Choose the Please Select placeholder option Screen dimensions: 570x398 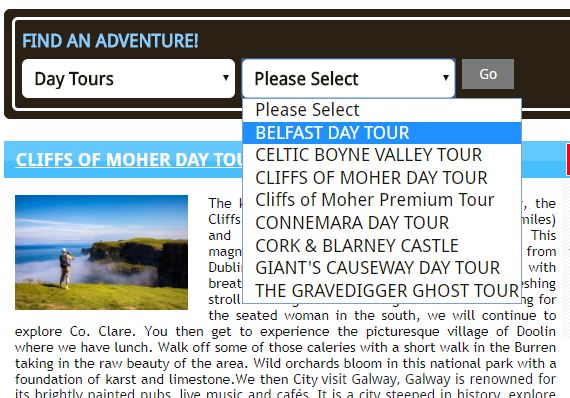pyautogui.click(x=382, y=110)
